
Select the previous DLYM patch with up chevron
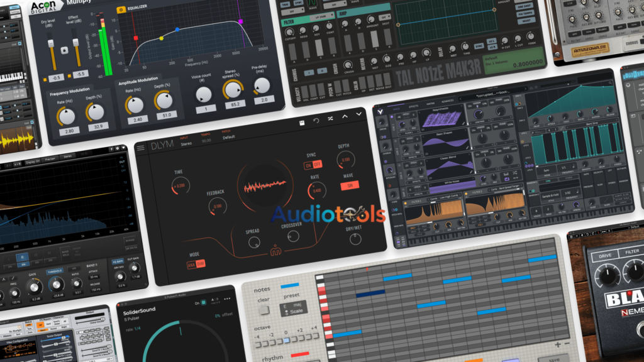pyautogui.click(x=345, y=116)
